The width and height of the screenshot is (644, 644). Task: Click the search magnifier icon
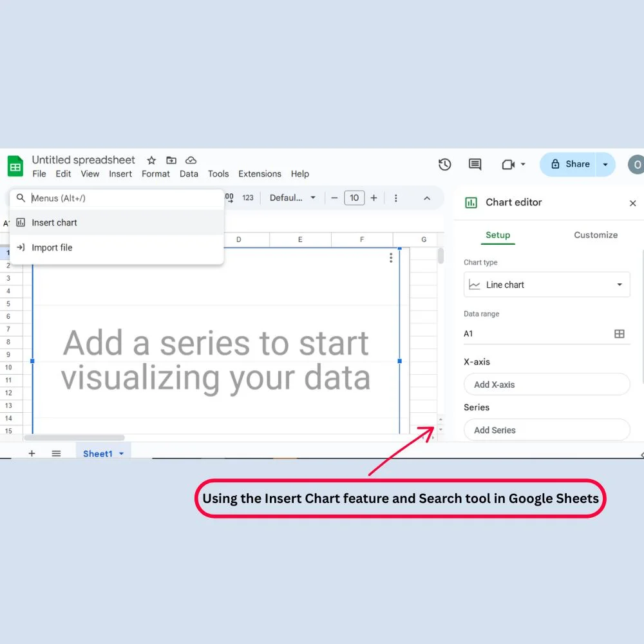(x=21, y=198)
